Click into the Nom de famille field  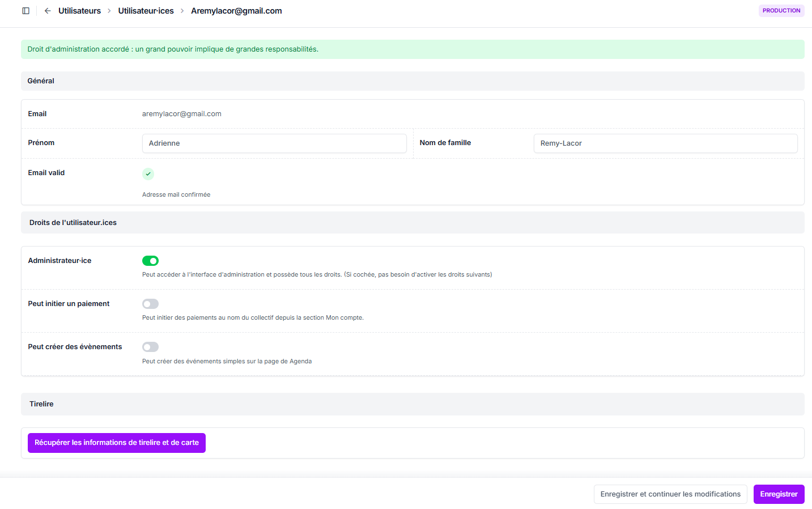pyautogui.click(x=665, y=143)
